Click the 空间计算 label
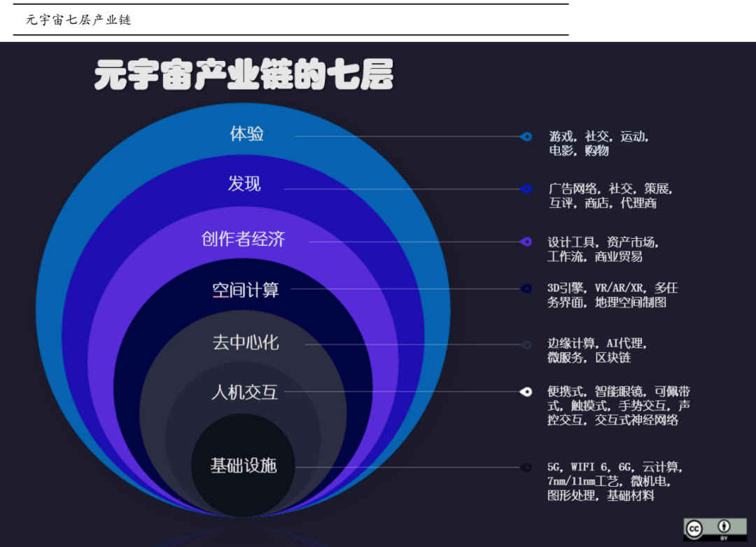The width and height of the screenshot is (756, 547). pos(245,289)
